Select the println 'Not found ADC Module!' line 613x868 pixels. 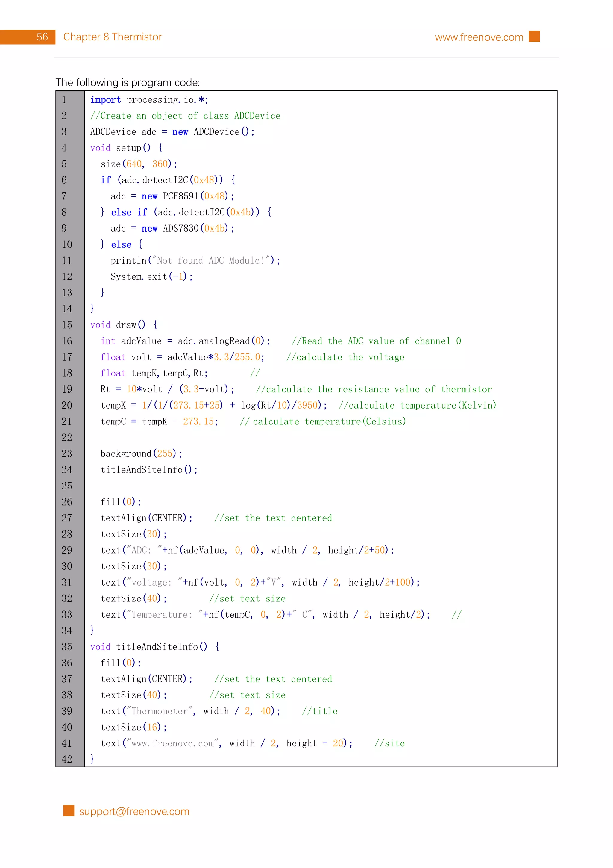[196, 261]
